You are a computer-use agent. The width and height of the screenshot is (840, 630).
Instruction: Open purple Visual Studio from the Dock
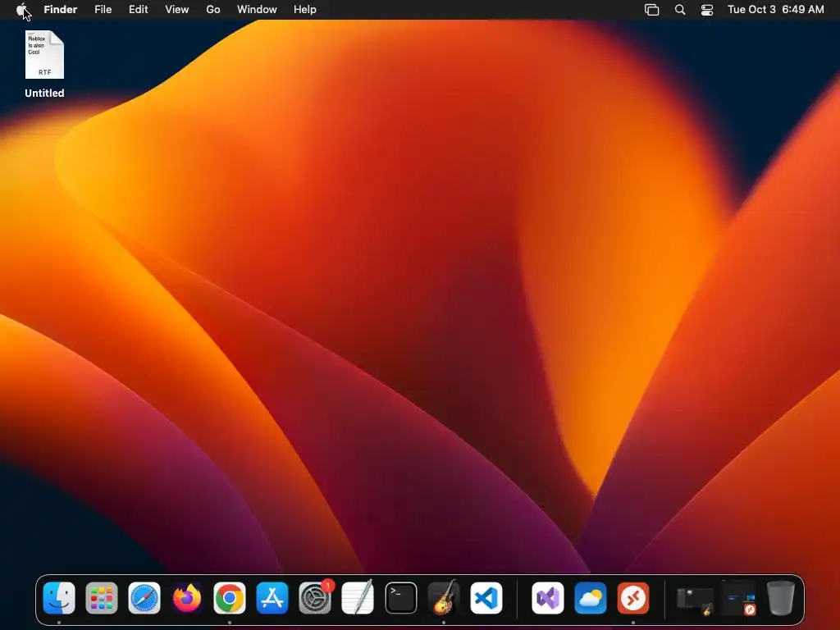pyautogui.click(x=547, y=598)
